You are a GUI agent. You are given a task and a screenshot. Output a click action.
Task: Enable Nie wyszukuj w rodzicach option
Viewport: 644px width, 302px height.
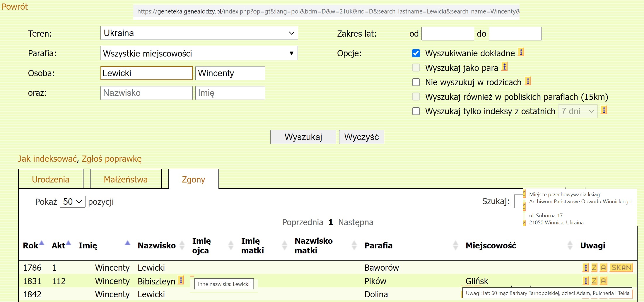(x=416, y=82)
